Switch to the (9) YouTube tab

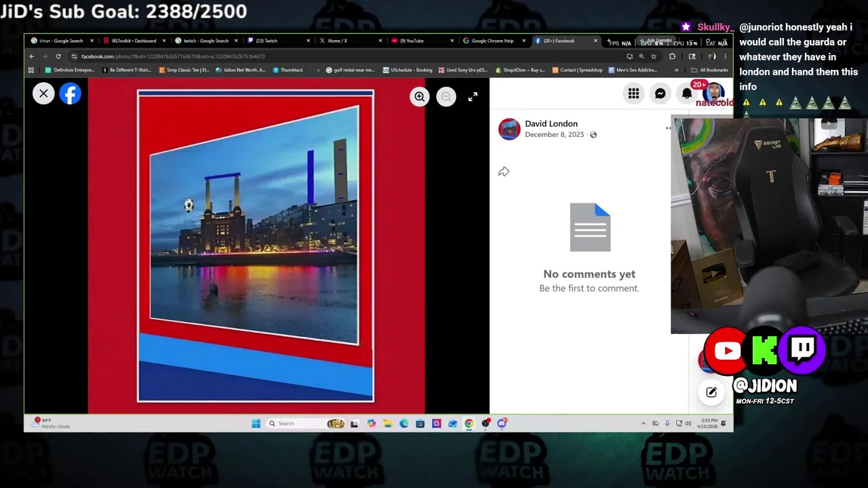(x=421, y=41)
